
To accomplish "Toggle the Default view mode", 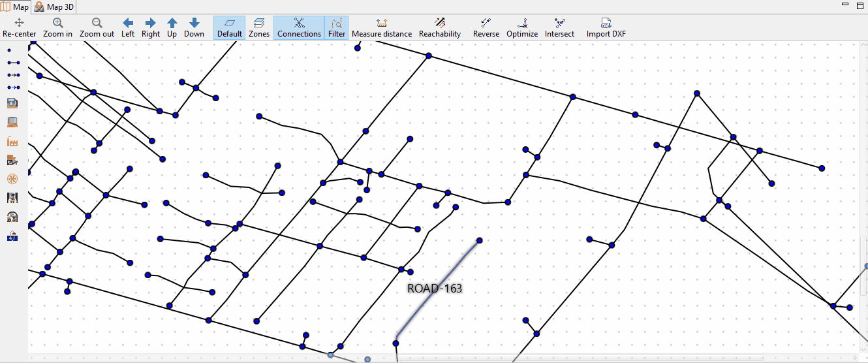I will coord(230,28).
